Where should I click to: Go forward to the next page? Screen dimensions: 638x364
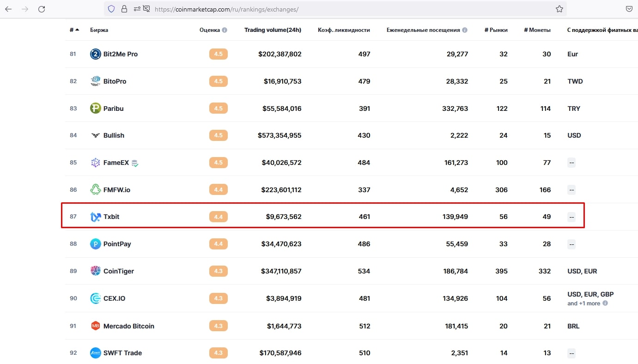pos(25,9)
